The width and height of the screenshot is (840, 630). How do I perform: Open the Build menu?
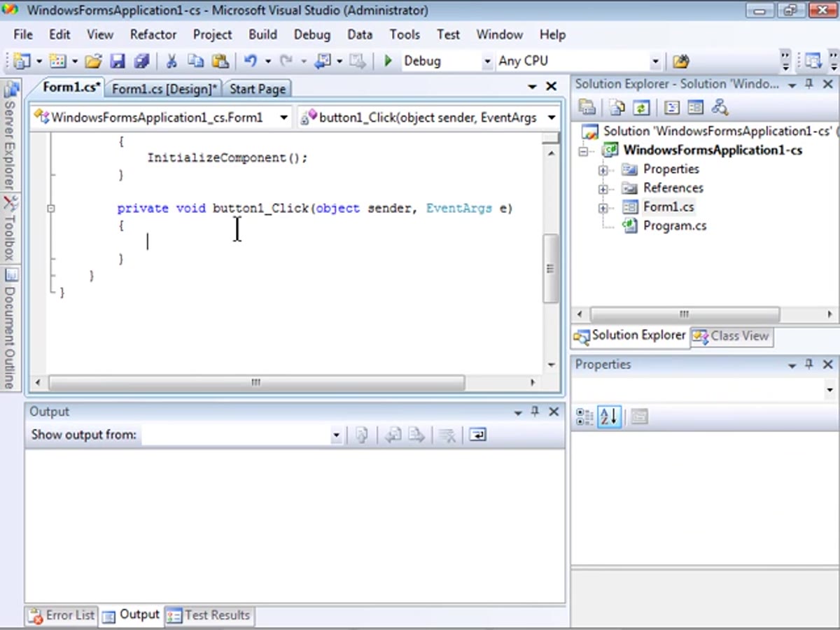(263, 34)
